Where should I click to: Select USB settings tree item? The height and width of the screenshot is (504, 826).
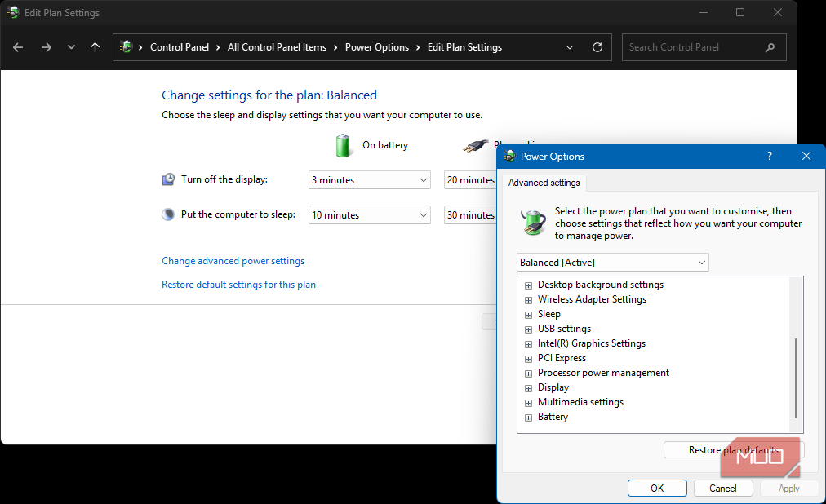[x=564, y=329]
